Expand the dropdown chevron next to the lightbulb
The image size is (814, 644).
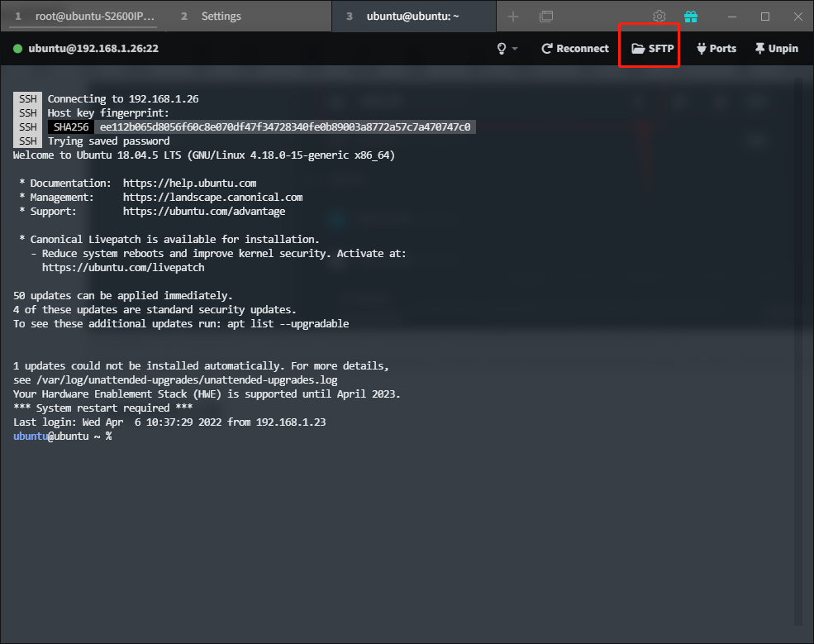516,48
